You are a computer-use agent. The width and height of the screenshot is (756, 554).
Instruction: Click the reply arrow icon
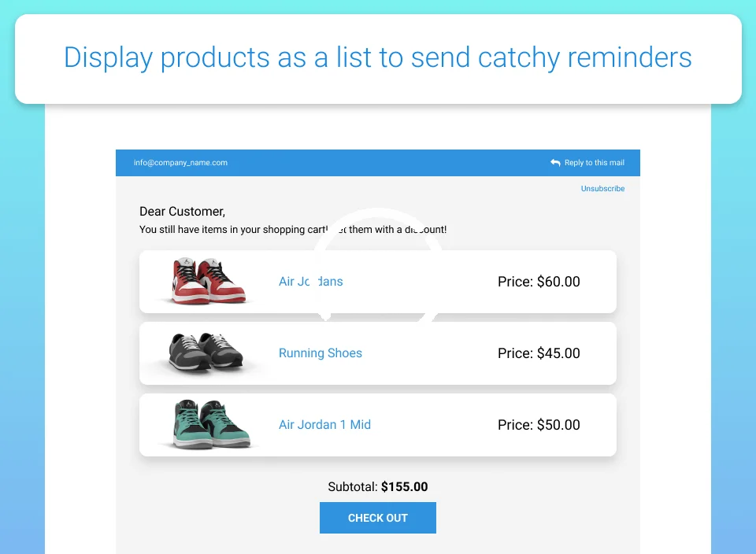tap(555, 163)
